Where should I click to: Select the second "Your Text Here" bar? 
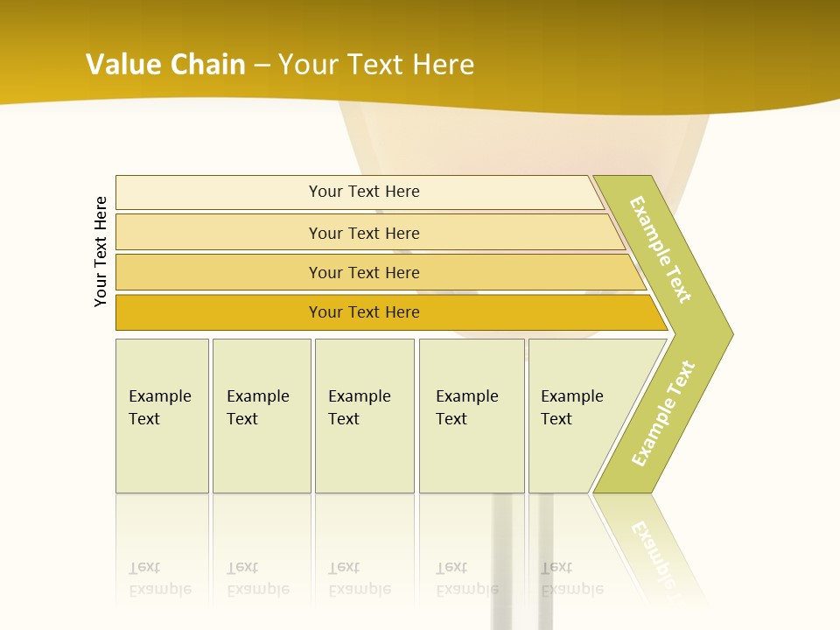(x=363, y=233)
